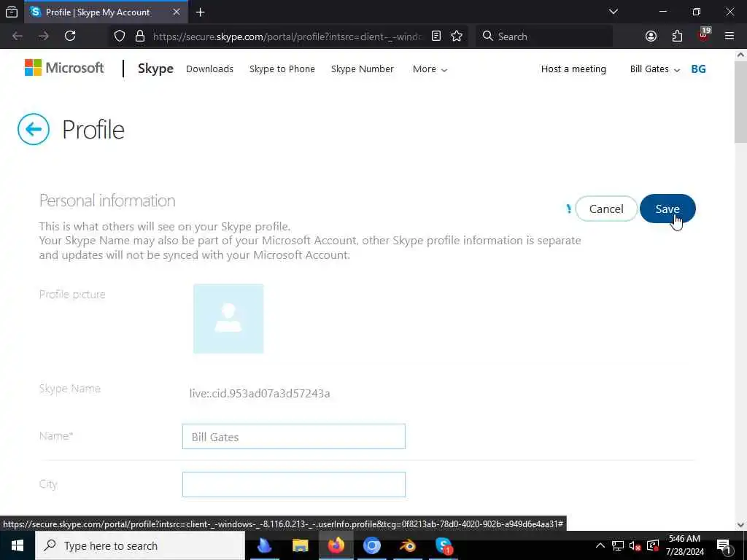Open Skype Number
The image size is (747, 560).
pos(363,69)
